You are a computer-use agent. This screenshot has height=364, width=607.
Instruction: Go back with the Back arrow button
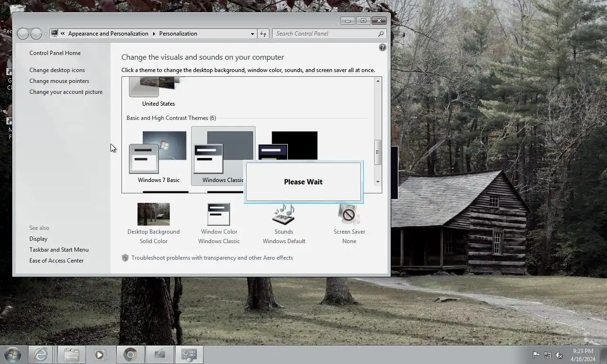point(23,34)
